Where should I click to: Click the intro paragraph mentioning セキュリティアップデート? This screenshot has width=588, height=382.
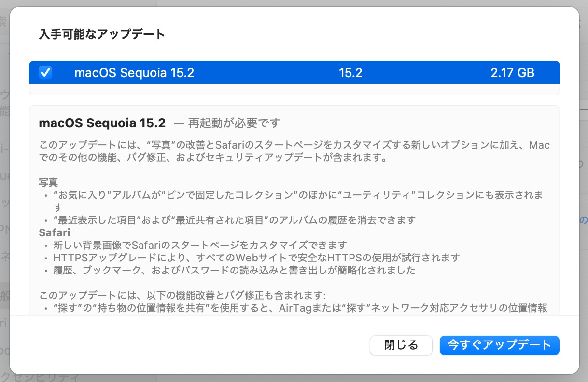click(x=294, y=151)
